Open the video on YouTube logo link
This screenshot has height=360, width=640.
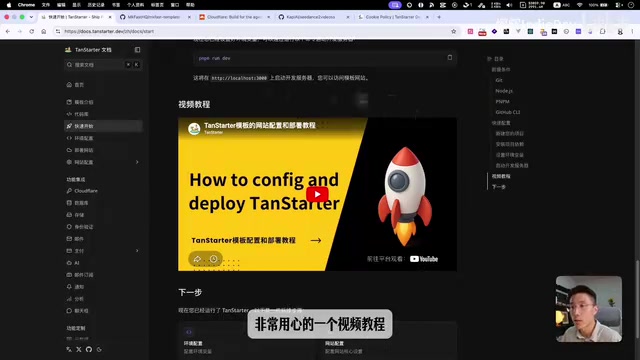point(424,259)
